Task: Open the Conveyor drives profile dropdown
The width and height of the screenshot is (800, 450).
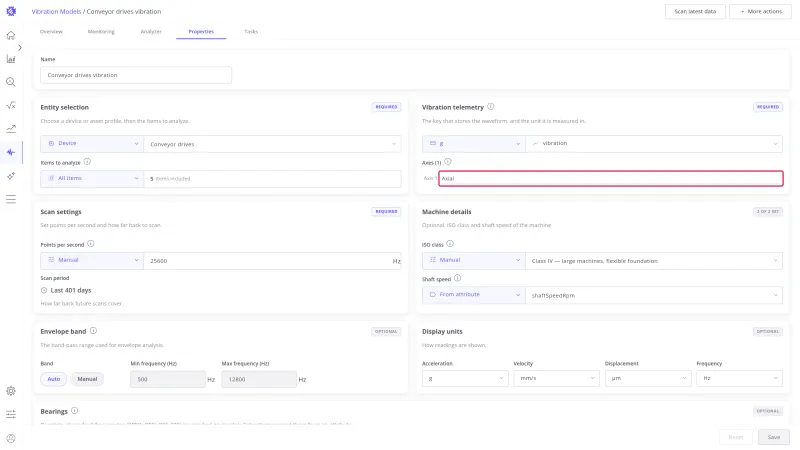Action: click(x=272, y=144)
